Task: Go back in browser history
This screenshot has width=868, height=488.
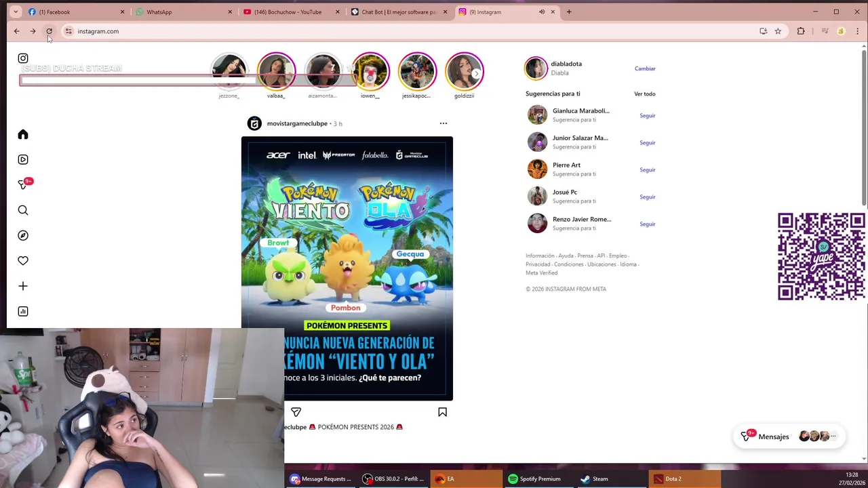Action: (x=17, y=31)
